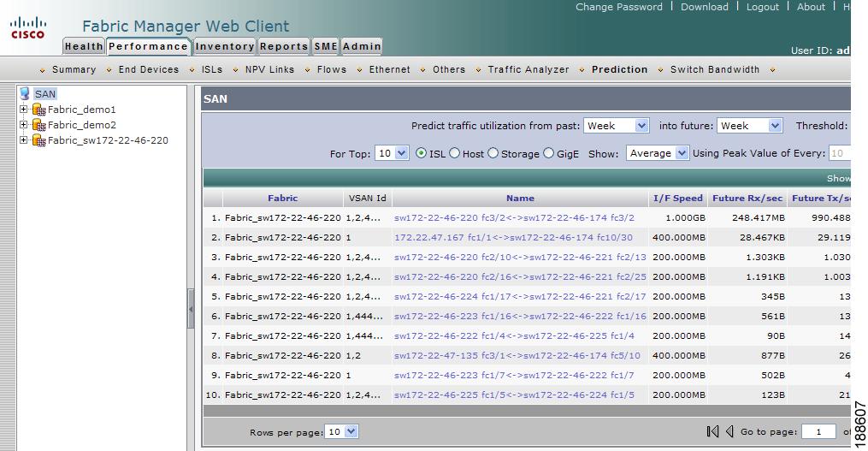868x451 pixels.
Task: Select the GigE radio button
Action: (x=548, y=153)
